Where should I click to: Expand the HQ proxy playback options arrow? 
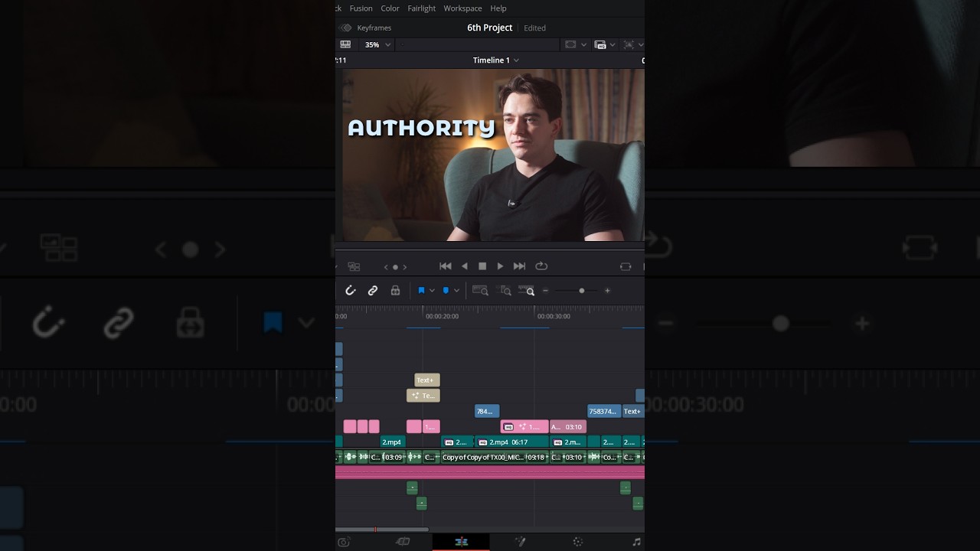pyautogui.click(x=613, y=44)
